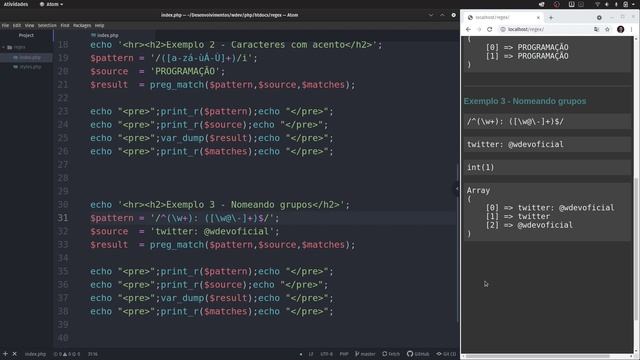Go forward in the browser
640x360 pixels.
479,29
